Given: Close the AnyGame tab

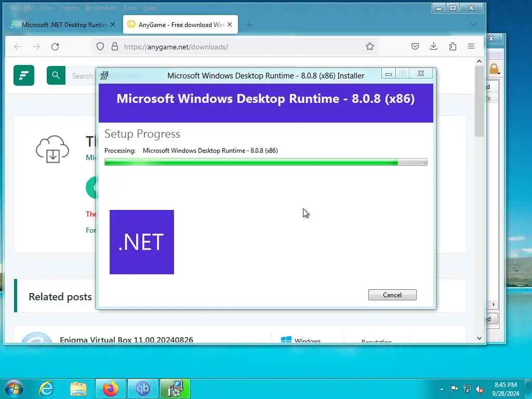Looking at the screenshot, I should [x=230, y=25].
